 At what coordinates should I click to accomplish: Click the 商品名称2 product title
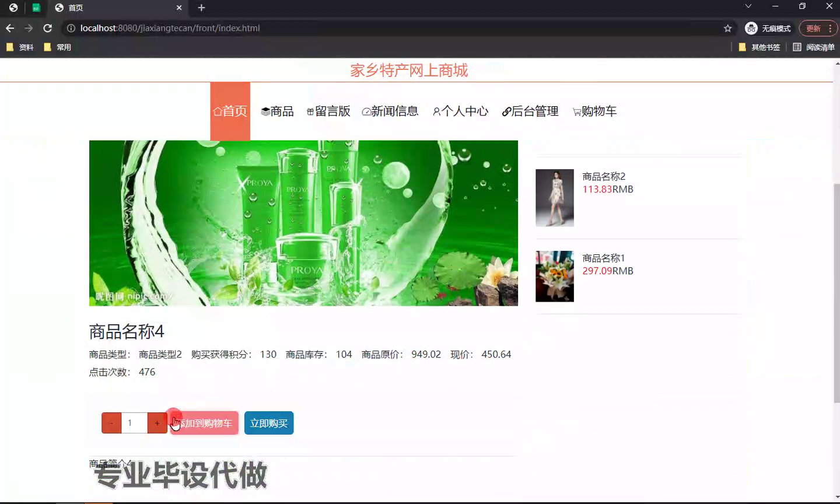tap(604, 176)
